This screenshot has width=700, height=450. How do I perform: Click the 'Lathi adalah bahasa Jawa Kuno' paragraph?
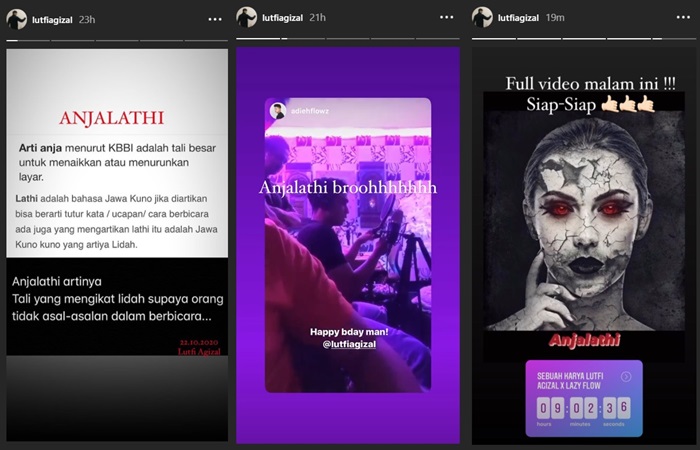click(117, 221)
